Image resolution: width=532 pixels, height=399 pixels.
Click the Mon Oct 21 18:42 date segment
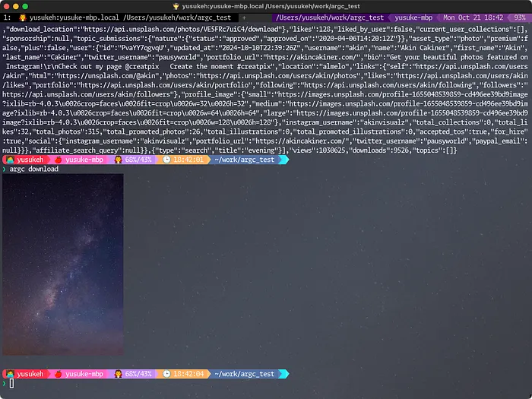(x=473, y=17)
